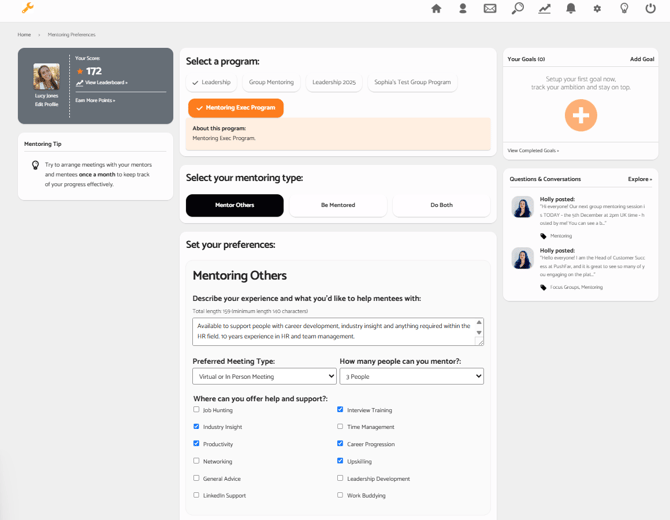
Task: Open the messages envelope icon
Action: [x=490, y=9]
